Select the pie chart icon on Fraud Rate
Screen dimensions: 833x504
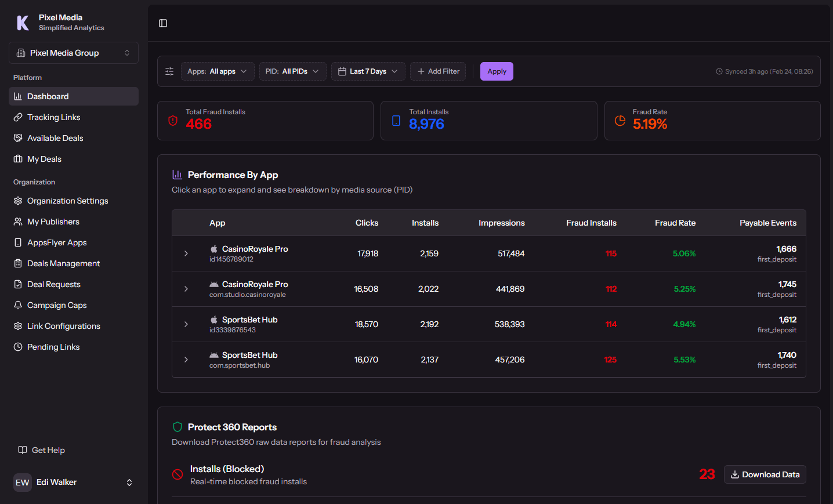[620, 121]
